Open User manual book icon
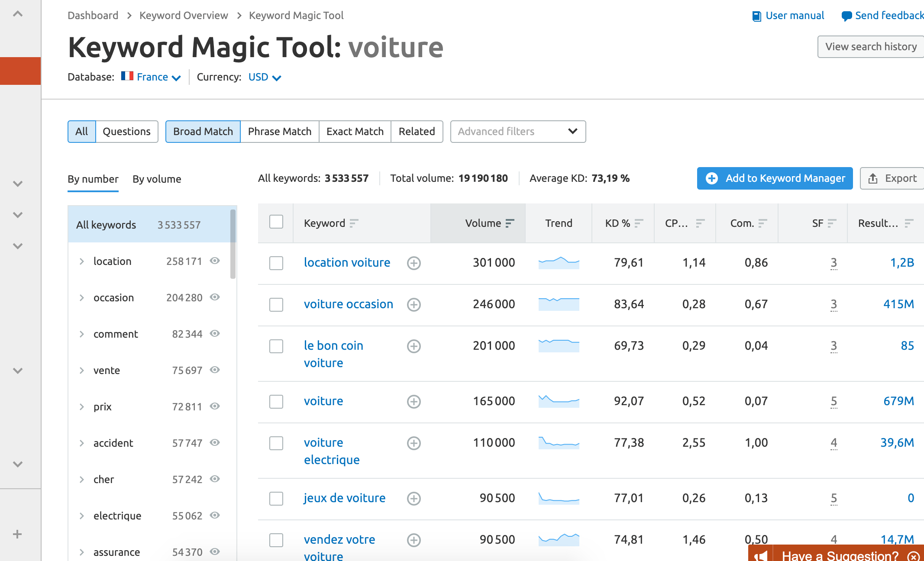This screenshot has width=924, height=561. [x=756, y=16]
